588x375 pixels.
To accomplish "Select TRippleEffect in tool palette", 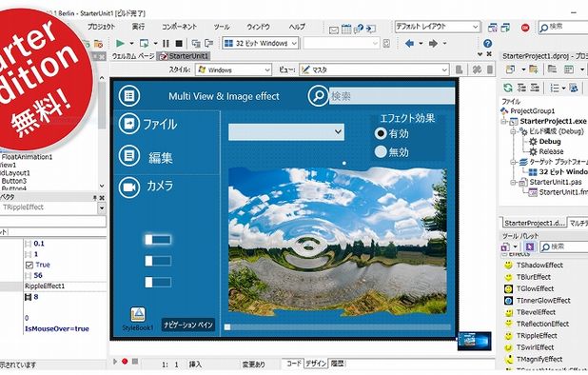I will (x=530, y=336).
